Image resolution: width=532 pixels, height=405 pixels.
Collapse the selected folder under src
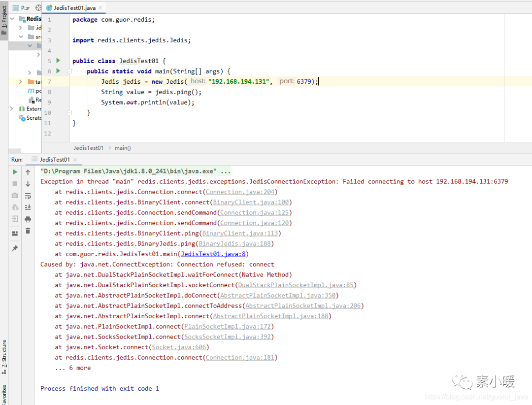tap(30, 45)
